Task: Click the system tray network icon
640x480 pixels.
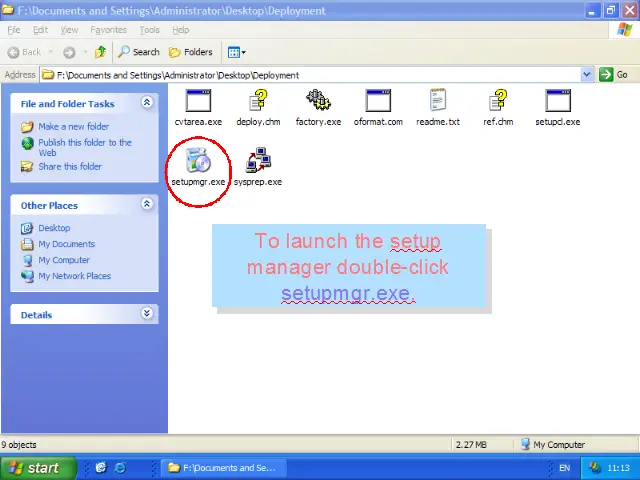Action: click(595, 467)
